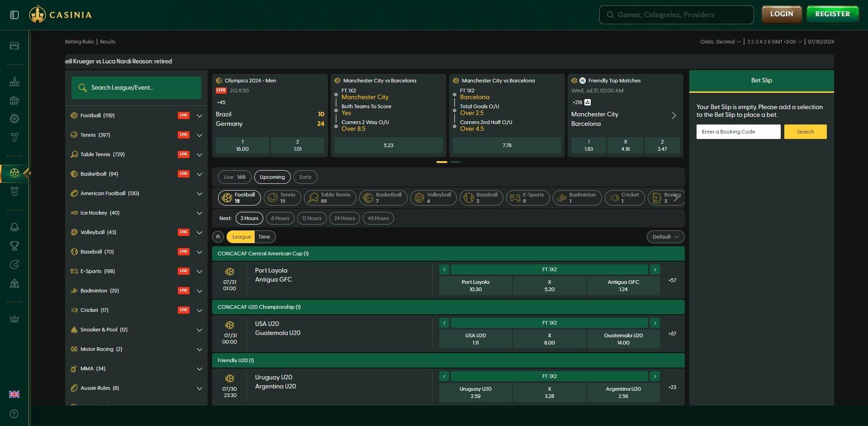The width and height of the screenshot is (868, 426).
Task: Click the Enter a Booking Code field
Action: [x=738, y=132]
